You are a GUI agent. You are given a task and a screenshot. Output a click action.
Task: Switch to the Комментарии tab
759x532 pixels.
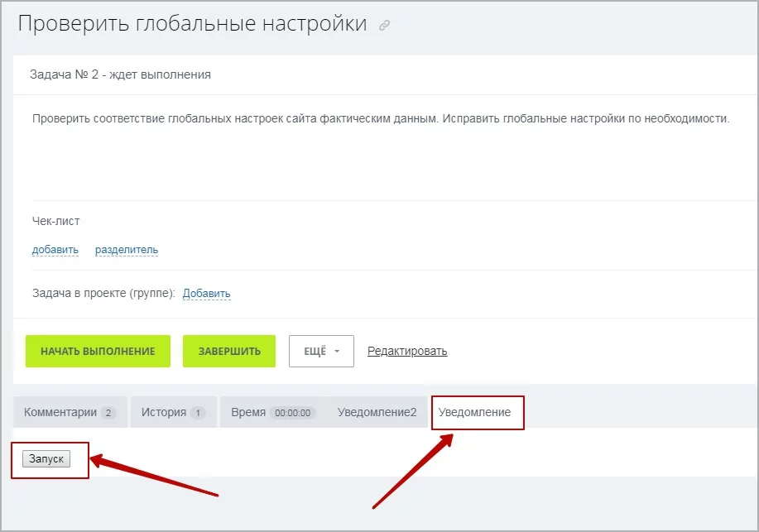(x=60, y=412)
